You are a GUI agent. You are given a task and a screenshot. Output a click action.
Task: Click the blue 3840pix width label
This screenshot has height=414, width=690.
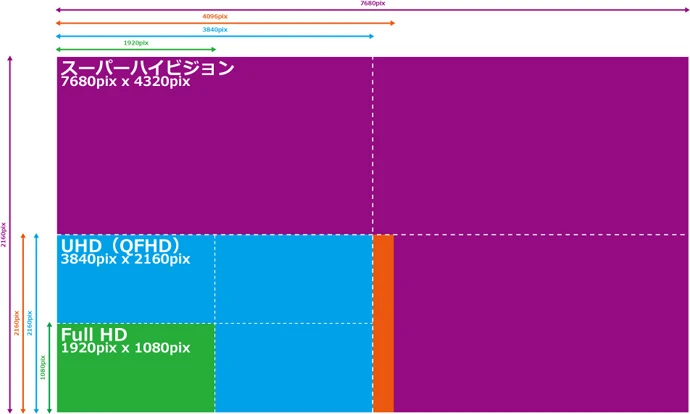215,30
